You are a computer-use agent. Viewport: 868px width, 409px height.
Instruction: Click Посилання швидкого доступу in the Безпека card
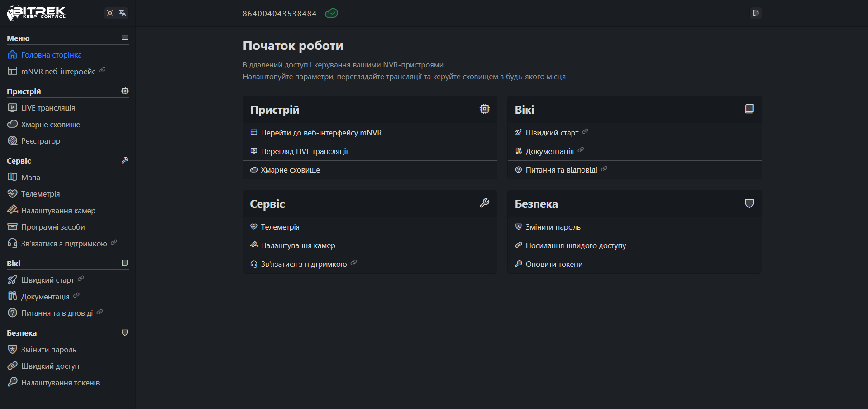(576, 245)
